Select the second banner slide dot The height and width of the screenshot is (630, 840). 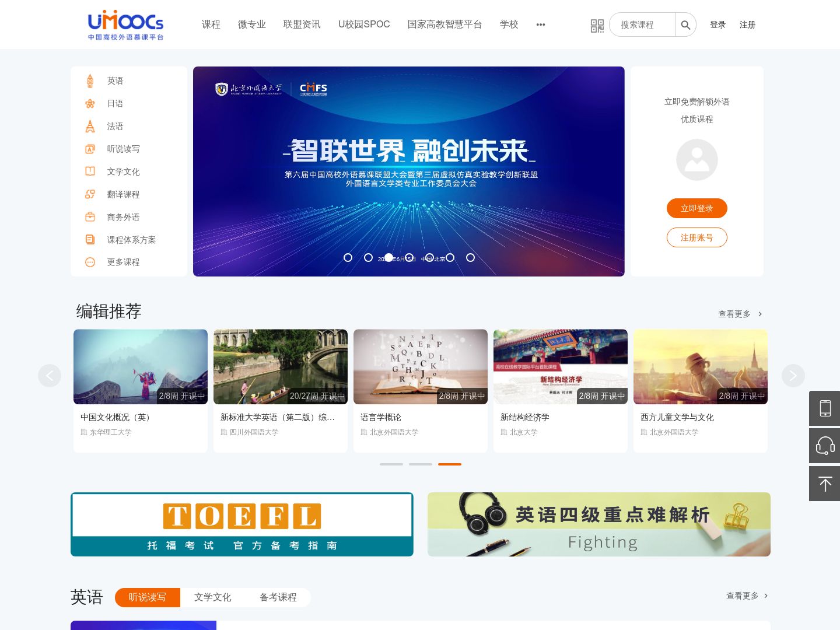click(368, 257)
